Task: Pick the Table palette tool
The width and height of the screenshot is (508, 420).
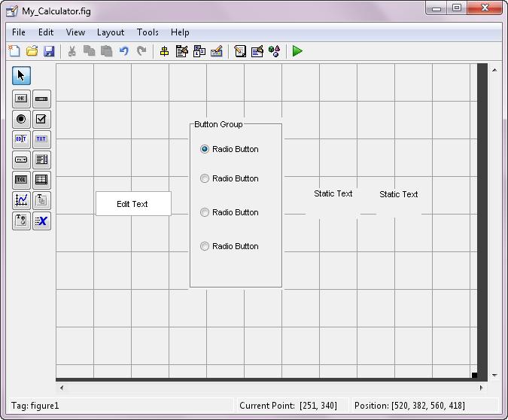Action: pyautogui.click(x=41, y=180)
